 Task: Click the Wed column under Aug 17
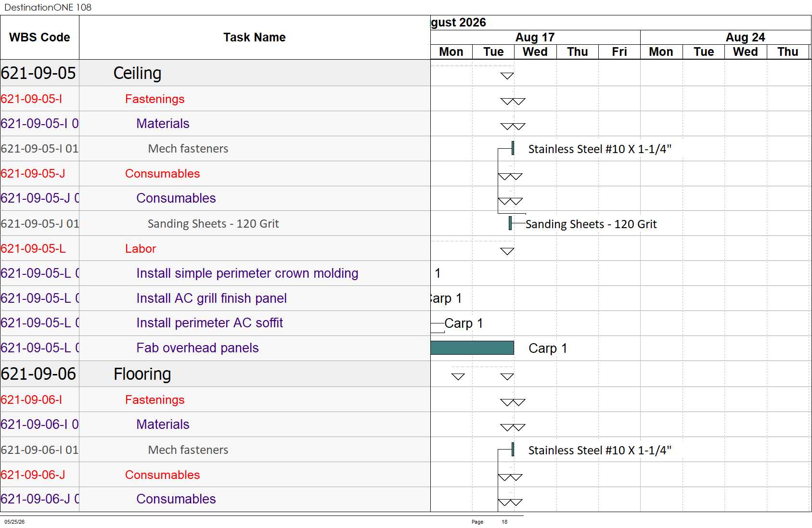coord(535,52)
